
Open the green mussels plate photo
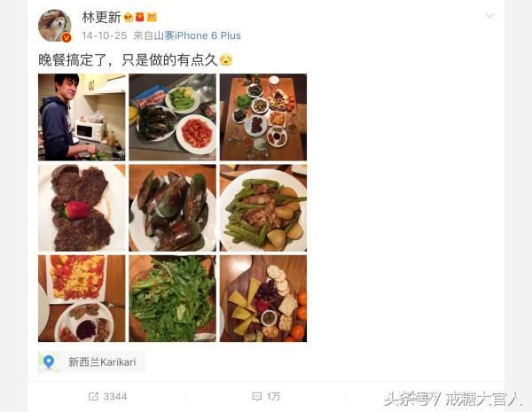[172, 208]
